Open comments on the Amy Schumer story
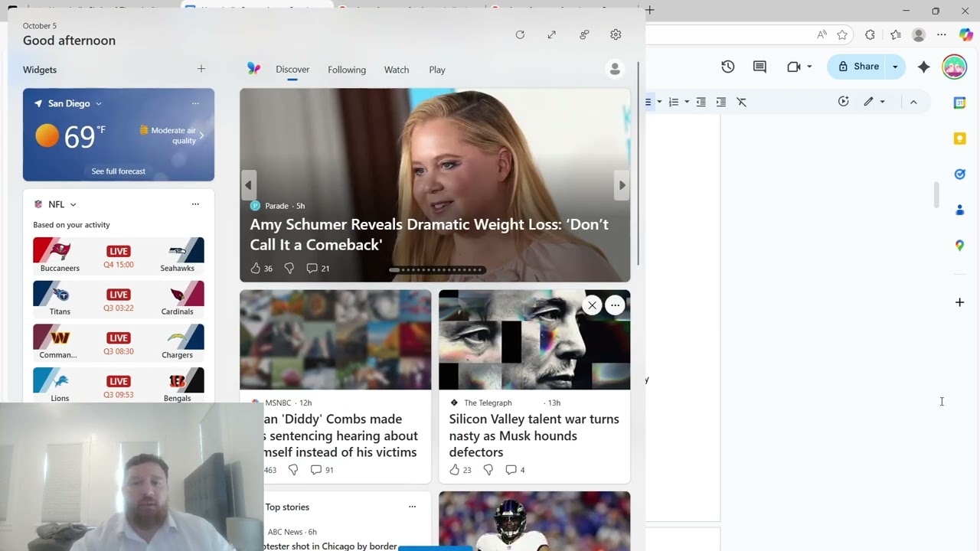This screenshot has width=980, height=551. (318, 268)
